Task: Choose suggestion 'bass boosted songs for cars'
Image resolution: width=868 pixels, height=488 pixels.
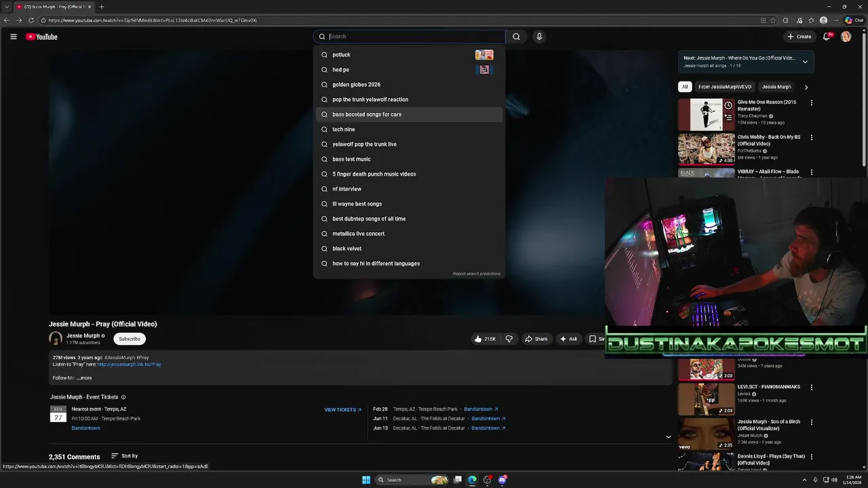Action: 409,115
